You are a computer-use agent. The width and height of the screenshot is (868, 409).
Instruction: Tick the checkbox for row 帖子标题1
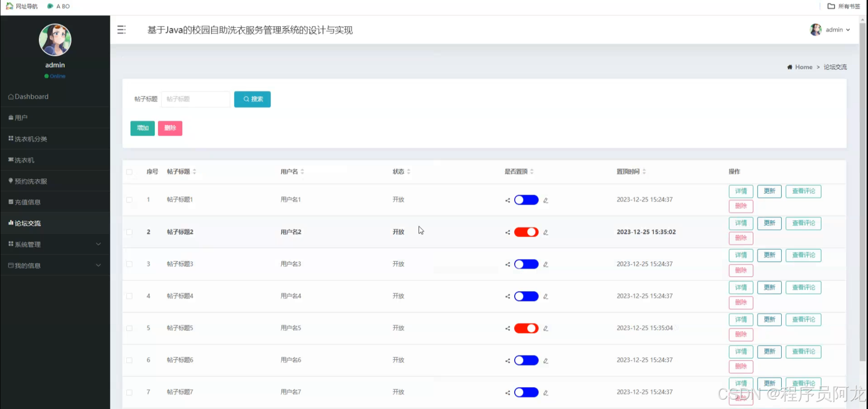click(129, 200)
